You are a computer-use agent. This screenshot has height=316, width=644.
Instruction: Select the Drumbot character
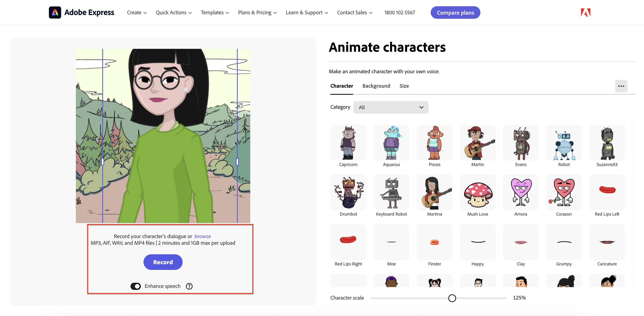point(348,192)
